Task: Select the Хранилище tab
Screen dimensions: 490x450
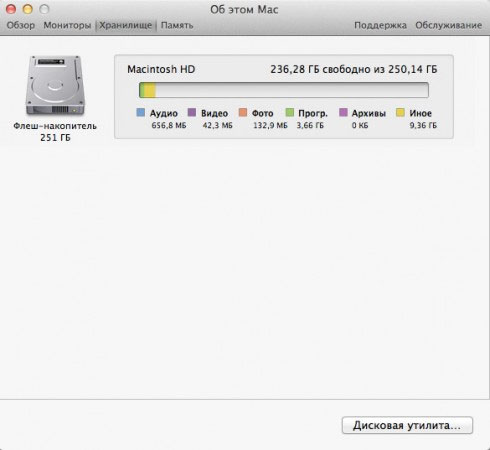Action: [126, 25]
